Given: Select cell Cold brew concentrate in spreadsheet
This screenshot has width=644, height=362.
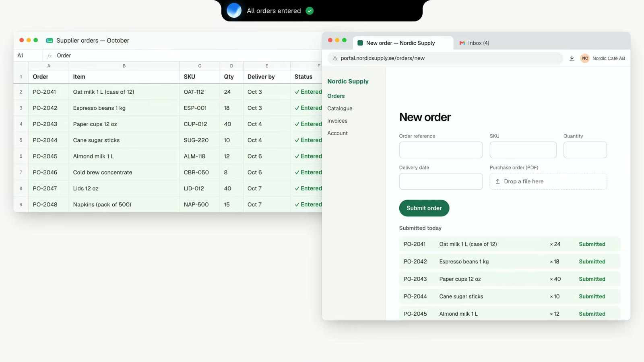Looking at the screenshot, I should coord(124,173).
